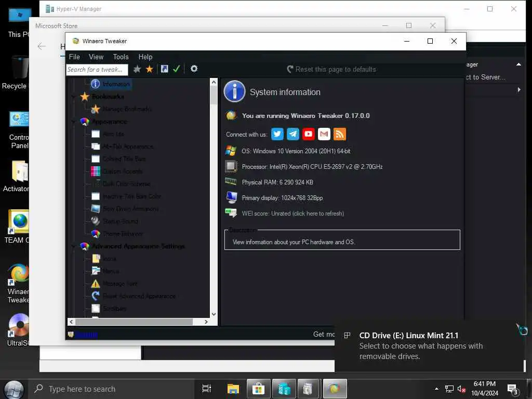This screenshot has width=532, height=399.
Task: Open the File menu
Action: (74, 57)
